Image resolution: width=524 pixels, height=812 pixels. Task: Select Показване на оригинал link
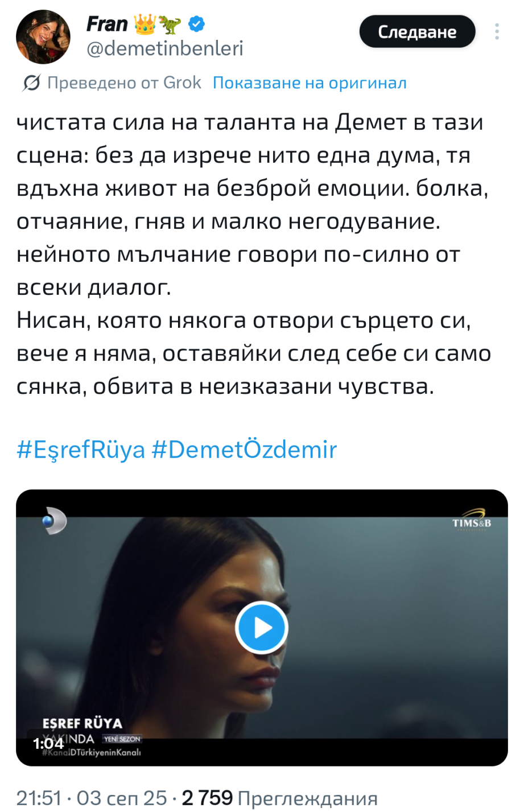[x=310, y=83]
